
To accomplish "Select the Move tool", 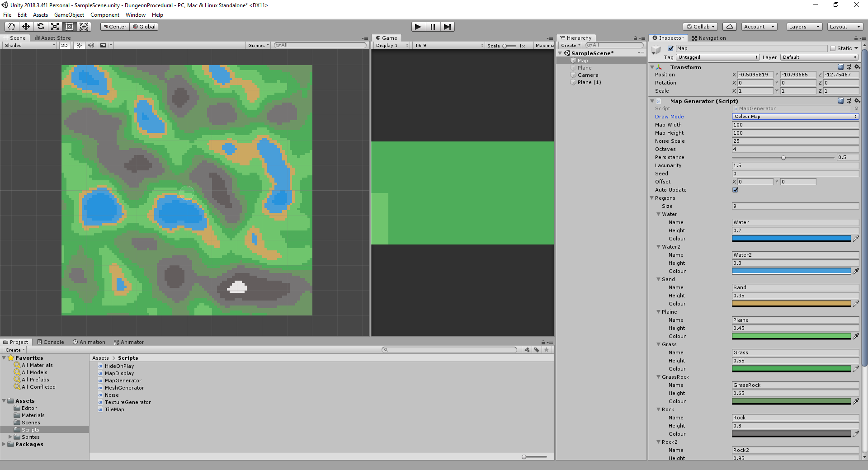I will tap(26, 27).
